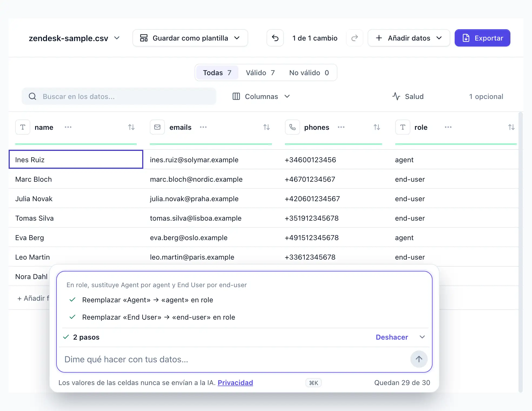Select the +420601234567 phone cell

333,198
